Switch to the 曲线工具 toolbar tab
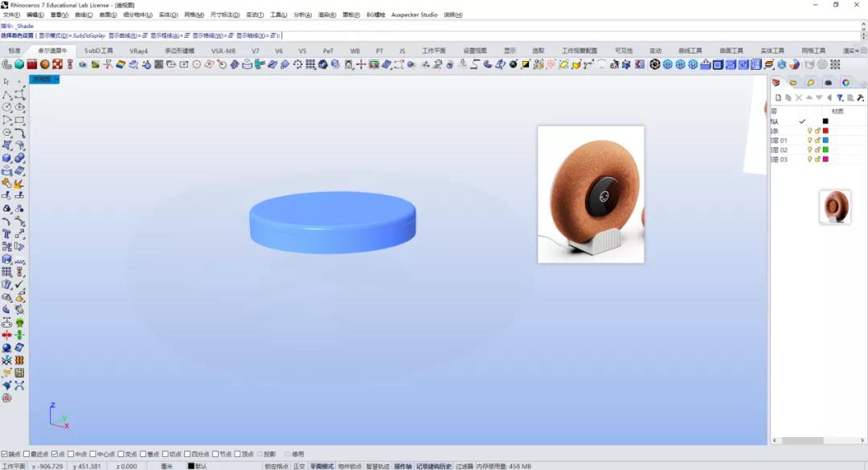Viewport: 868px width, 470px height. [x=690, y=51]
